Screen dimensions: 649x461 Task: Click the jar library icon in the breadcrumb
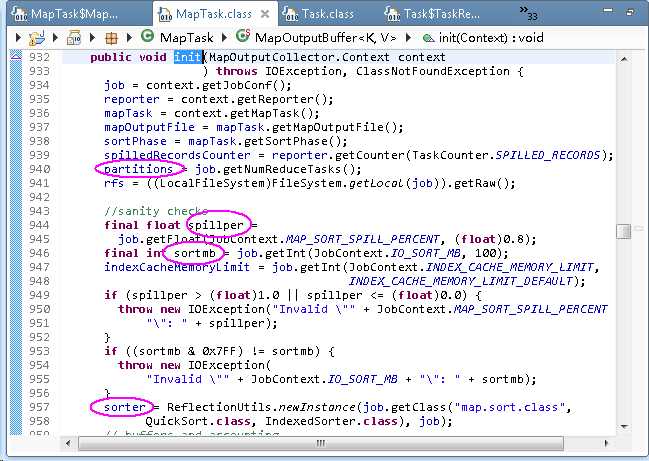click(x=74, y=38)
